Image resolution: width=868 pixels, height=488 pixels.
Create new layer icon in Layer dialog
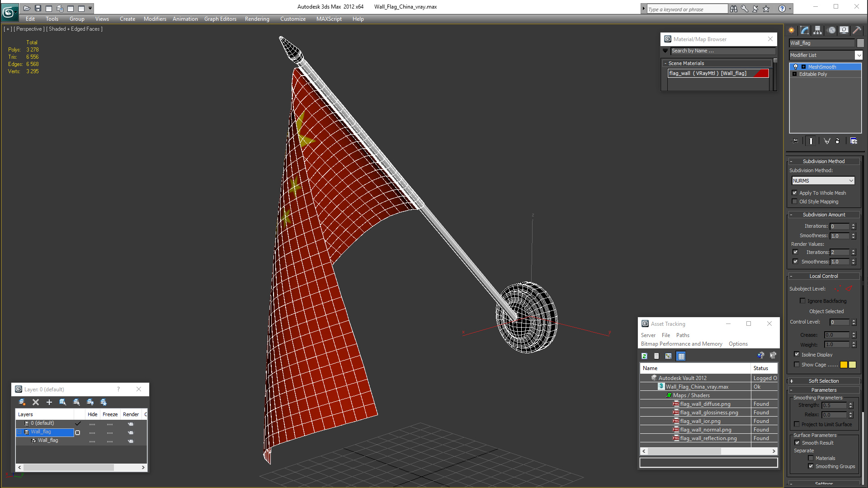click(22, 402)
